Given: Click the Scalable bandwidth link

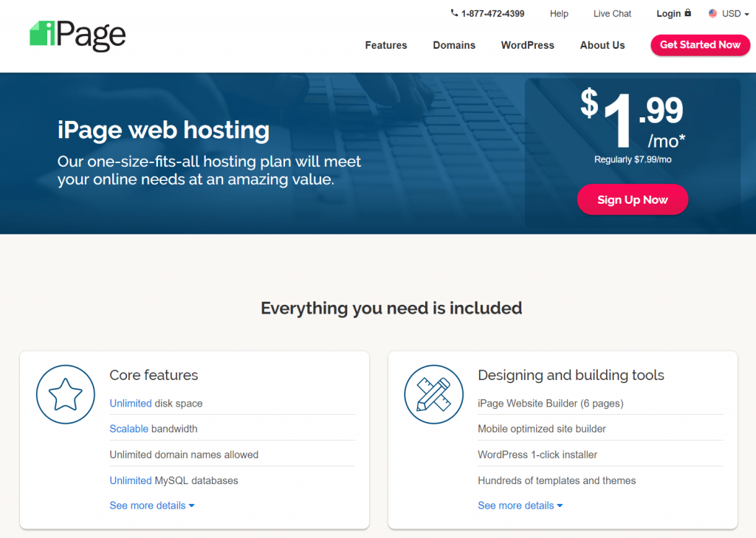Looking at the screenshot, I should pos(128,429).
